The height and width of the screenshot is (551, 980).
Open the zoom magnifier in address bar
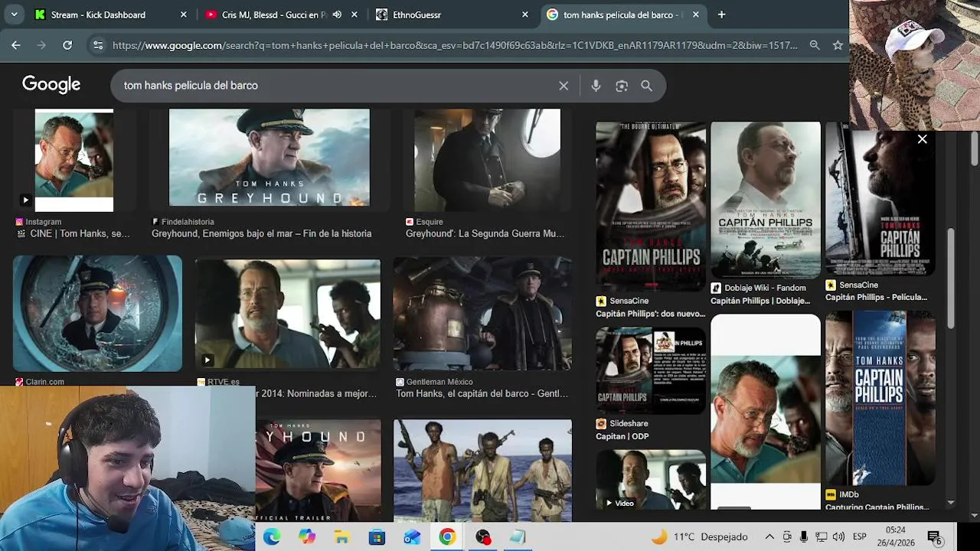[x=815, y=45]
